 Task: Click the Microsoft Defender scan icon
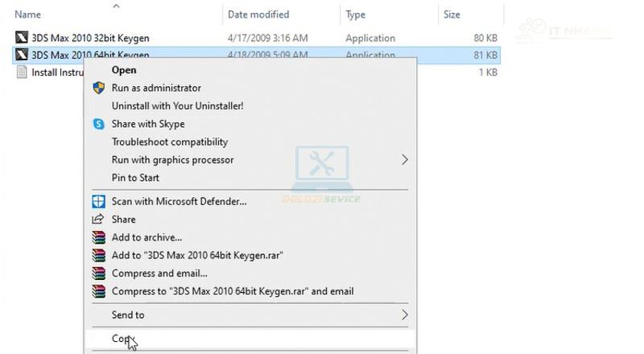[x=98, y=201]
